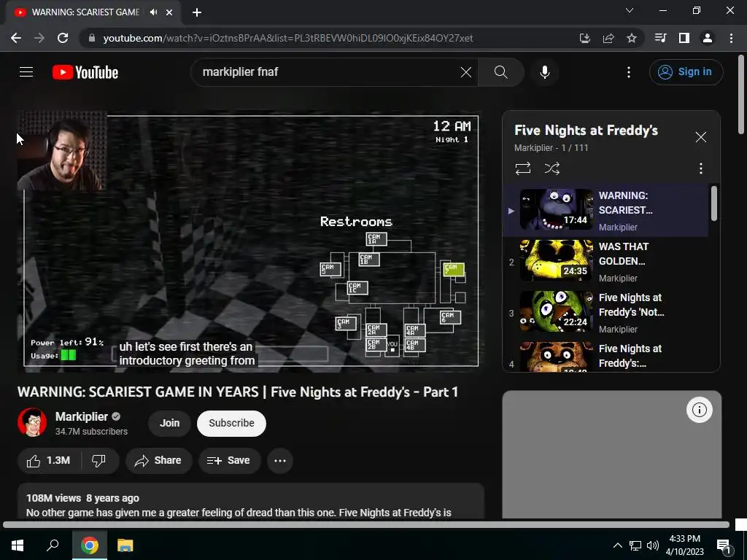Go back in the browser
Screen dimensions: 747x560
click(x=16, y=38)
